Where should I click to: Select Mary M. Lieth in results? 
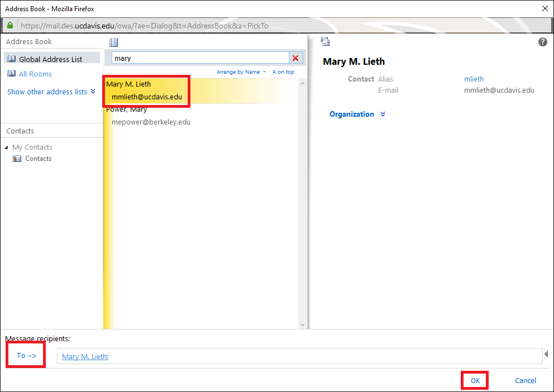[202, 90]
